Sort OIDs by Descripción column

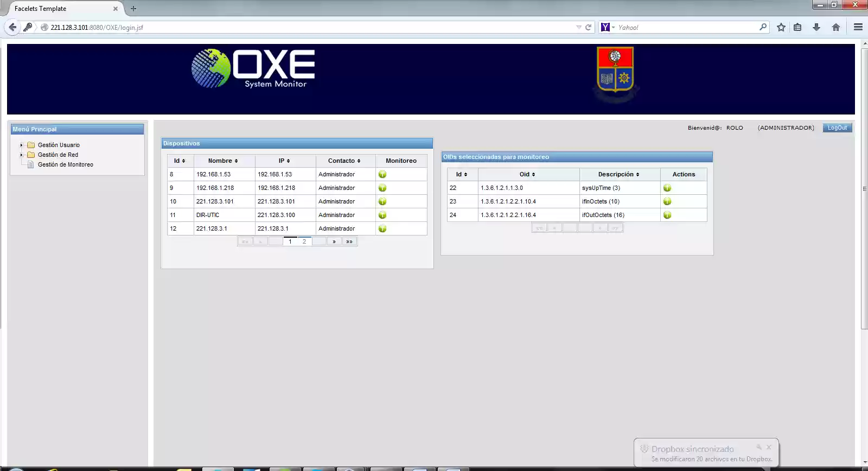pyautogui.click(x=620, y=174)
